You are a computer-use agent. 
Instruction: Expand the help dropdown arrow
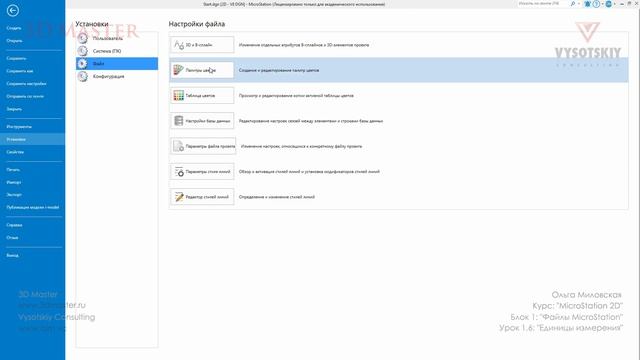[602, 4]
